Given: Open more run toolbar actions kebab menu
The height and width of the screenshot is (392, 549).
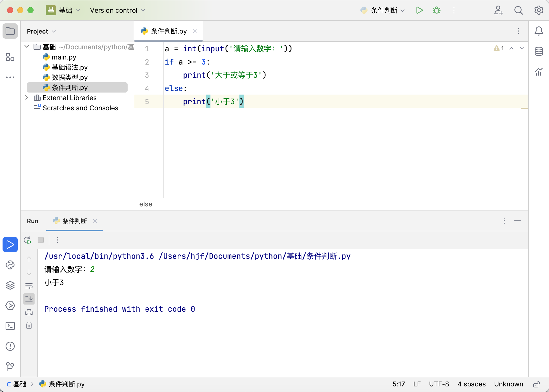Looking at the screenshot, I should (57, 240).
